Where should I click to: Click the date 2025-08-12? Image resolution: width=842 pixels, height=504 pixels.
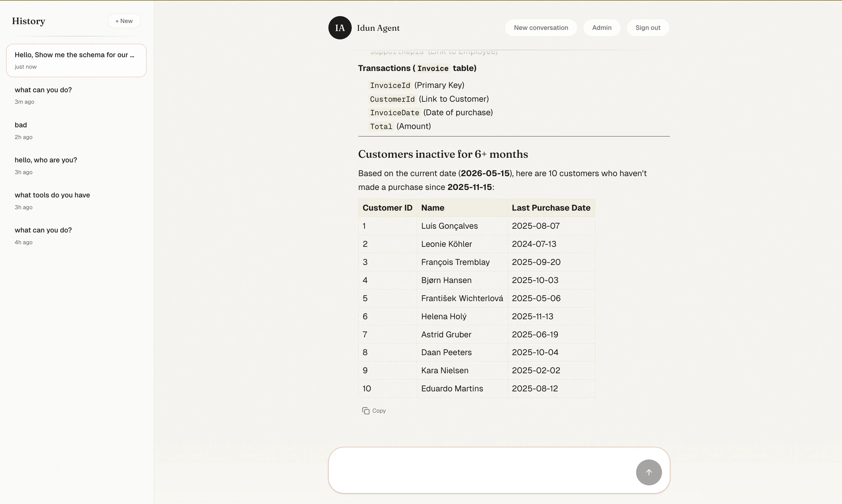(x=535, y=388)
